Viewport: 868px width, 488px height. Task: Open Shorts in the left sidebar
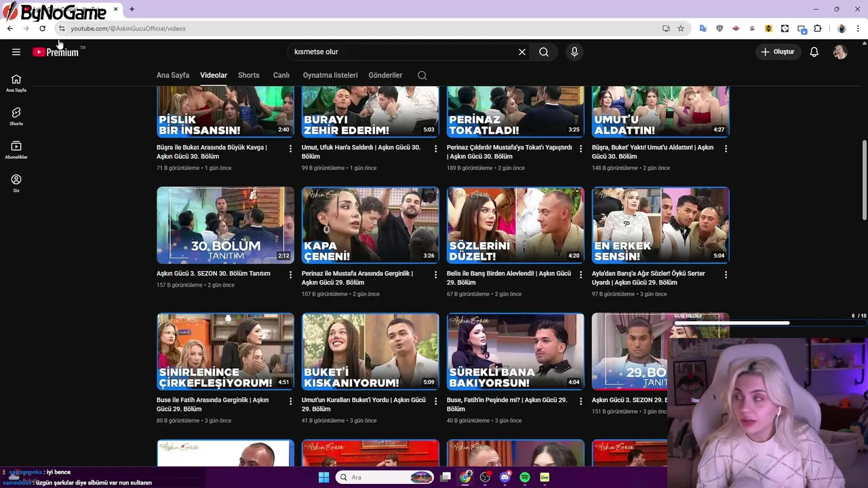16,117
